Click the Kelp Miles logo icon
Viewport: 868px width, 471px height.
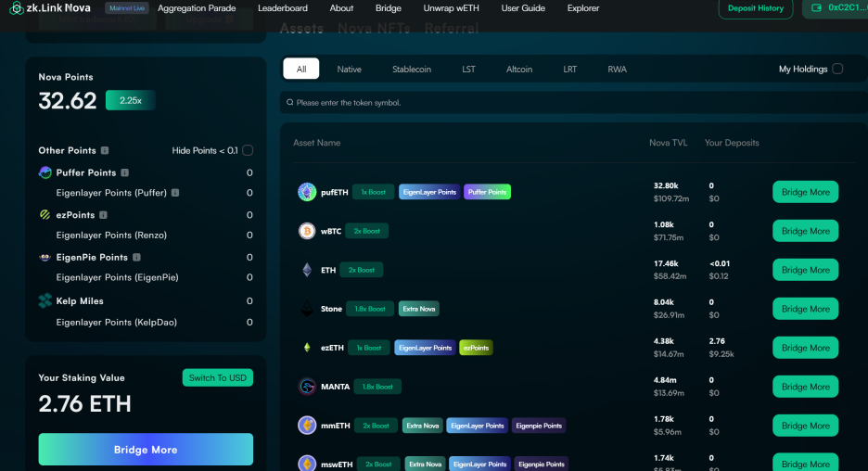pyautogui.click(x=45, y=300)
